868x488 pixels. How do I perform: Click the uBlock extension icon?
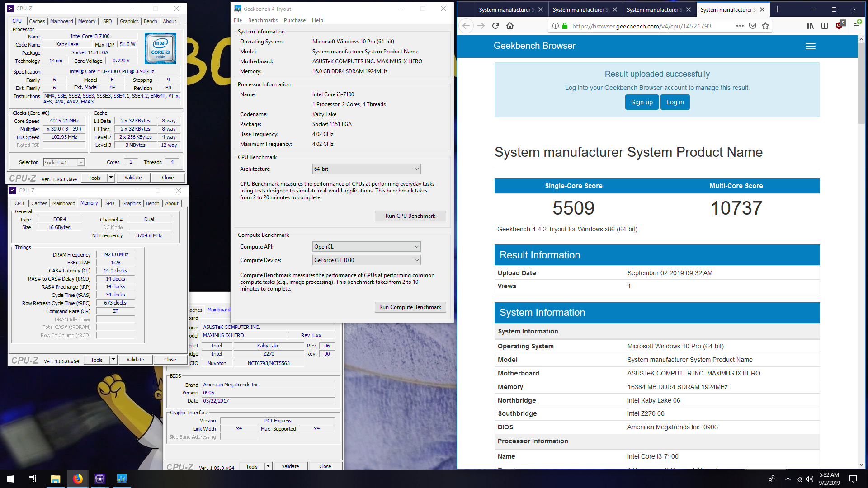(840, 25)
